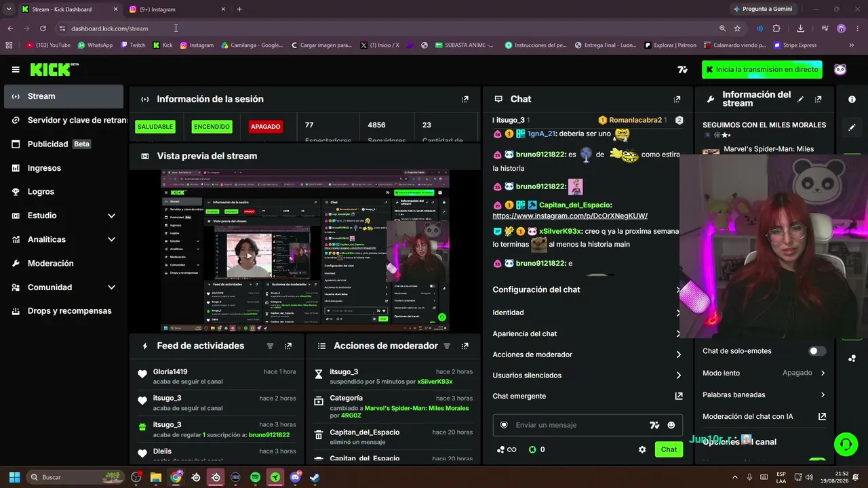Open Usuarios silenciados chevron
Viewport: 868px width, 488px height.
(x=678, y=375)
